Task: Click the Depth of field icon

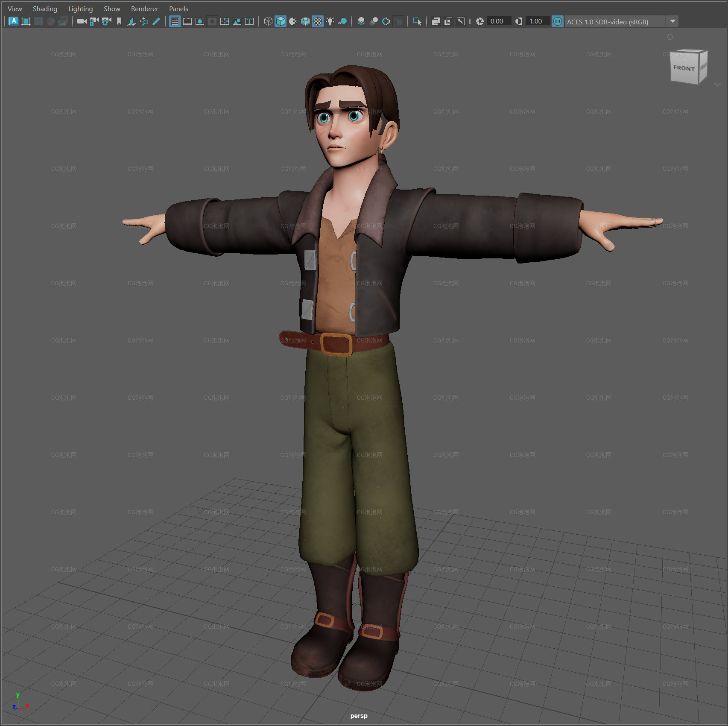Action: click(398, 21)
